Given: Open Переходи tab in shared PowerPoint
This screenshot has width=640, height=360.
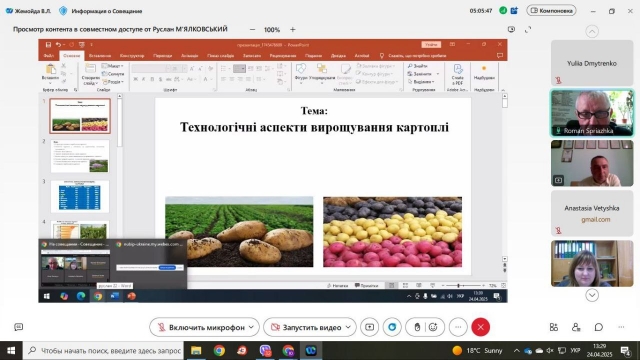Looking at the screenshot, I should tap(162, 56).
